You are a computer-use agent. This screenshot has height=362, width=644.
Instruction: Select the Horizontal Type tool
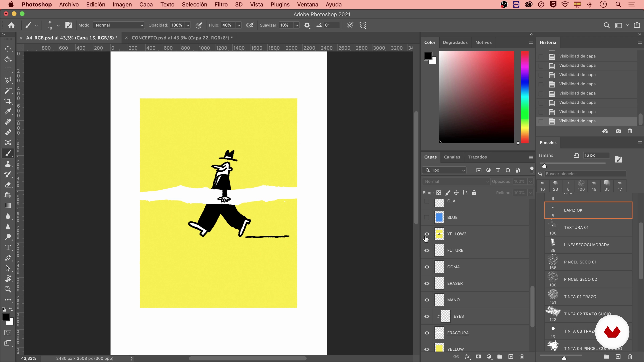click(x=8, y=247)
